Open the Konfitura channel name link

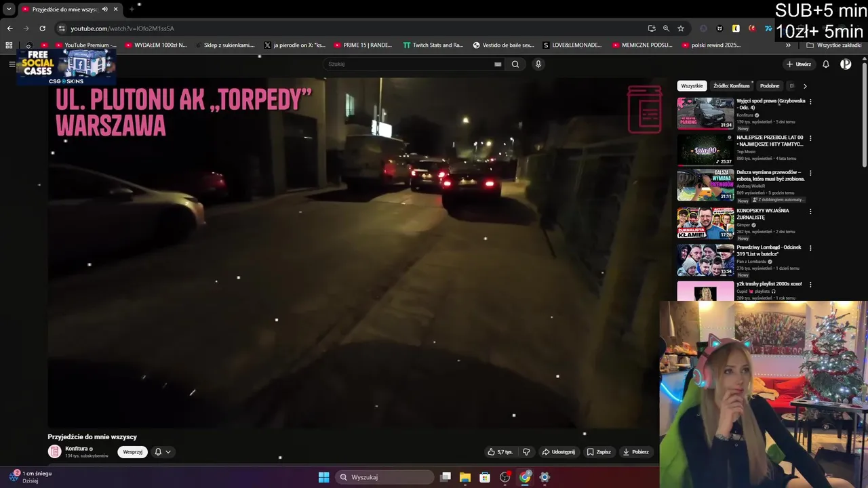[x=77, y=449]
